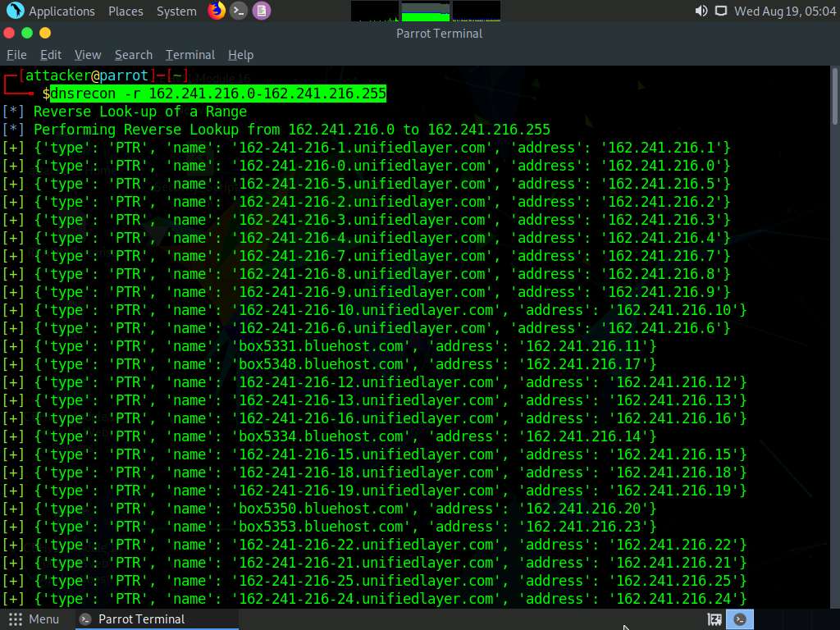
Task: Click the Menu grid icon in bottom panel
Action: click(x=16, y=619)
